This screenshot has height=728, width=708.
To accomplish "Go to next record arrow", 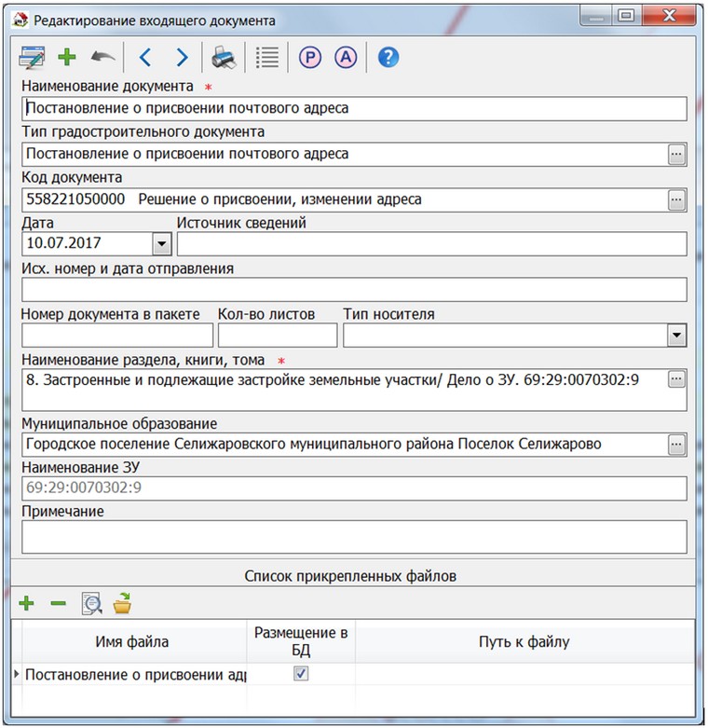I will coord(182,58).
